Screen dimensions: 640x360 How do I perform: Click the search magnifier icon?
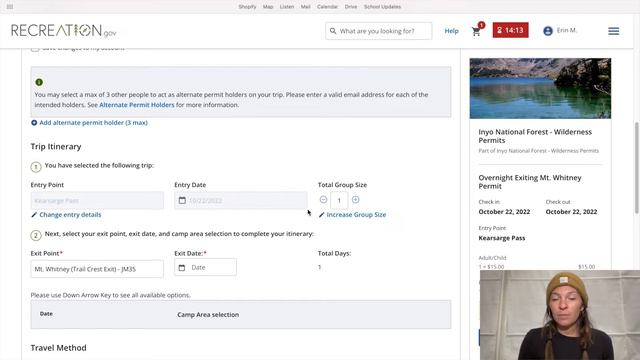pos(333,31)
